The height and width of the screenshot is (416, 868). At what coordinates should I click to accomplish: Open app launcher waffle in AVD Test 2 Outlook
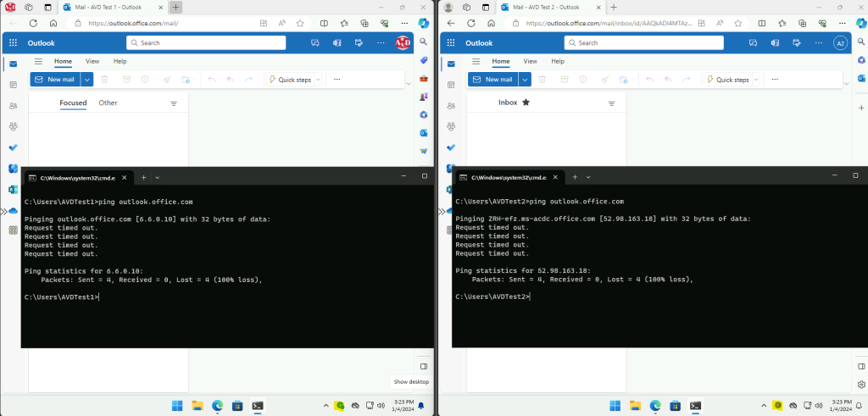(x=451, y=42)
